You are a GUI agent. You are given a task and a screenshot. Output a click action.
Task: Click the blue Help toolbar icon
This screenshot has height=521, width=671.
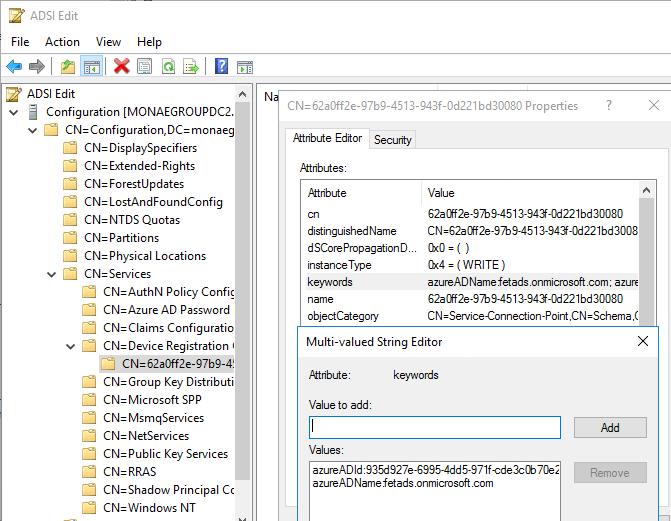tap(221, 67)
